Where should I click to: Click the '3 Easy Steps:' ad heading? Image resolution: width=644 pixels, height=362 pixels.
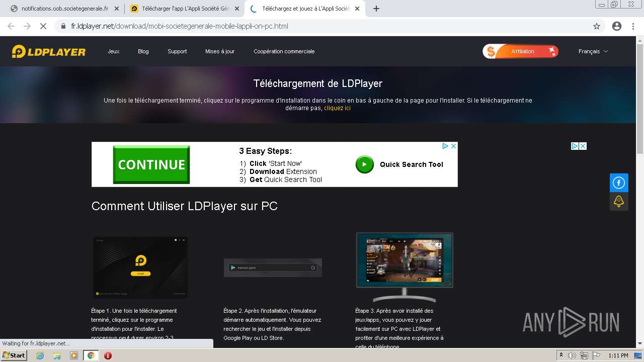click(266, 151)
